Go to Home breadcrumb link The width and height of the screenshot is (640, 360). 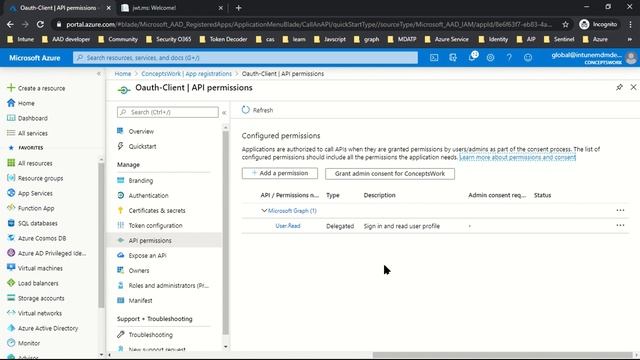coord(123,73)
